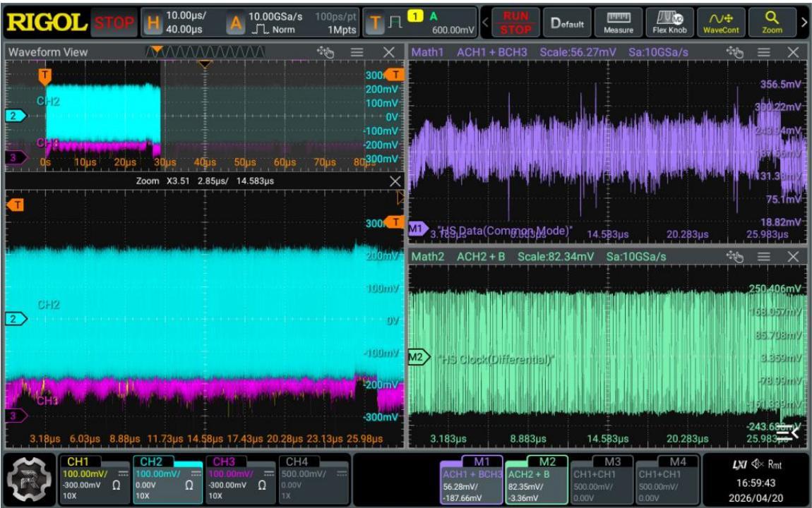Viewport: 812px width, 508px height.
Task: Click the trigger level T marker in zoom view
Action: coord(393,222)
